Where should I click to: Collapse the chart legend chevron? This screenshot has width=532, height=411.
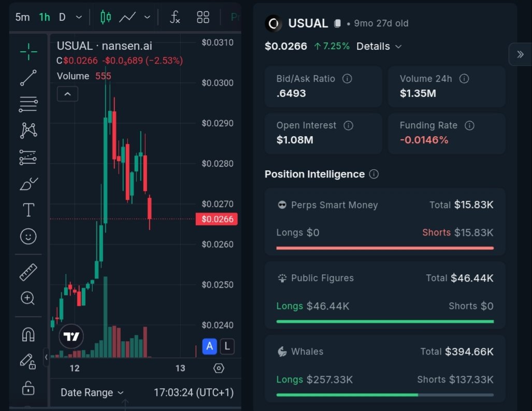[x=67, y=94]
